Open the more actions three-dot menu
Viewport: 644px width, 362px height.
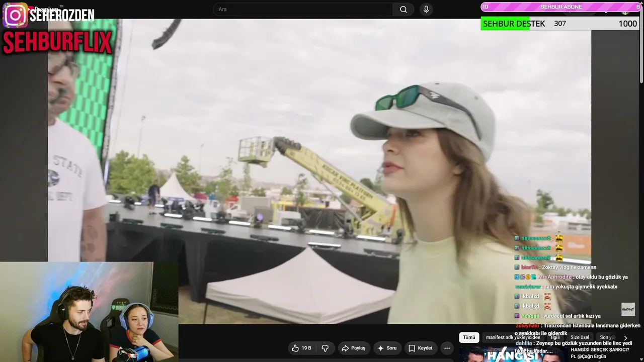click(447, 348)
